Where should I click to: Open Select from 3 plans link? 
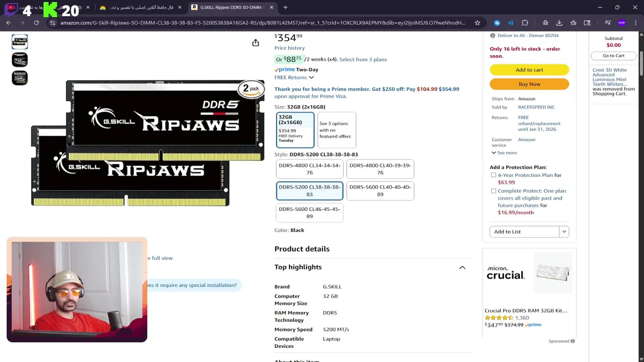coord(363,59)
